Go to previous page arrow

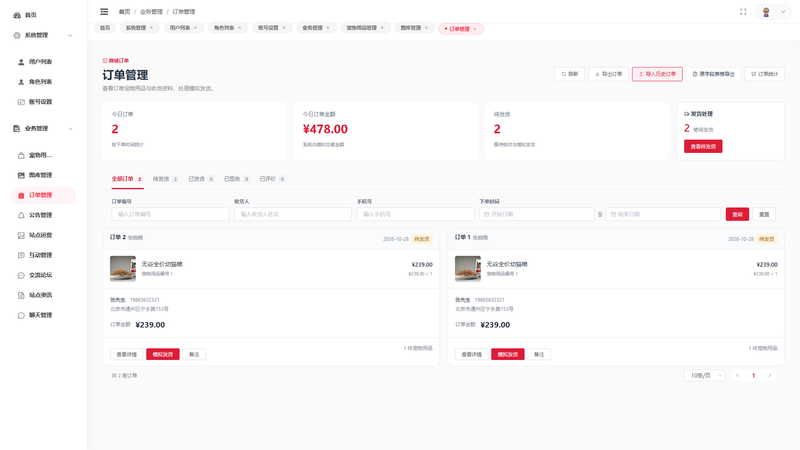click(x=737, y=376)
